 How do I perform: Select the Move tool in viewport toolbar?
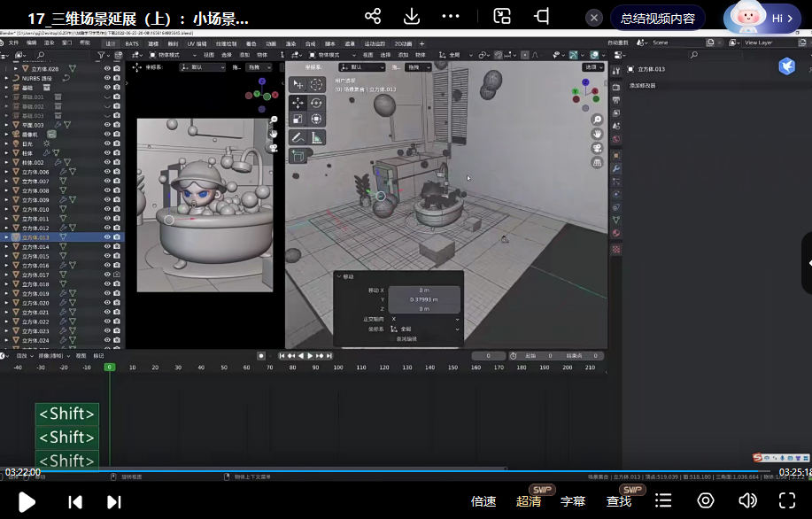pos(298,103)
